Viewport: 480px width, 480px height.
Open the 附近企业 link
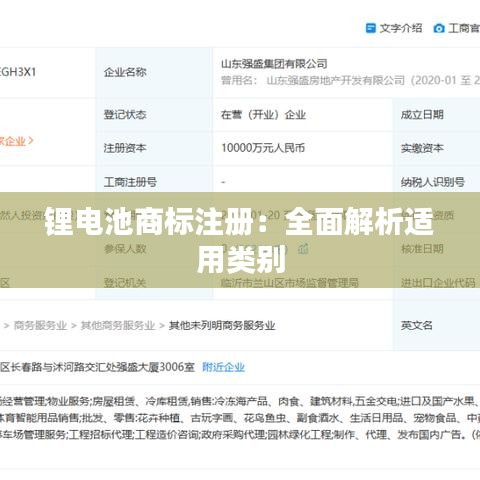click(224, 367)
